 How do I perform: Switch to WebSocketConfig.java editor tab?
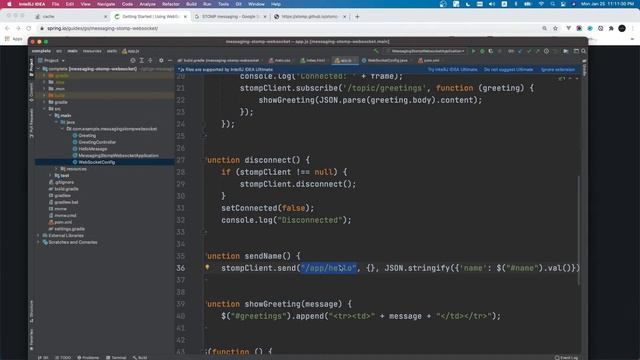pos(384,60)
